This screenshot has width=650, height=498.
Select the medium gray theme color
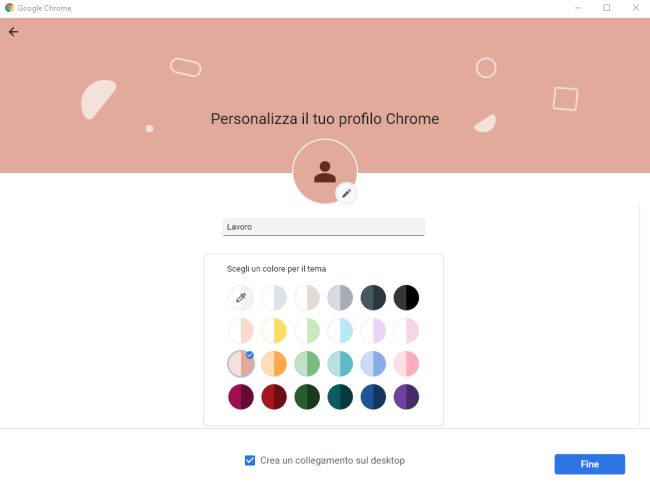pos(340,297)
